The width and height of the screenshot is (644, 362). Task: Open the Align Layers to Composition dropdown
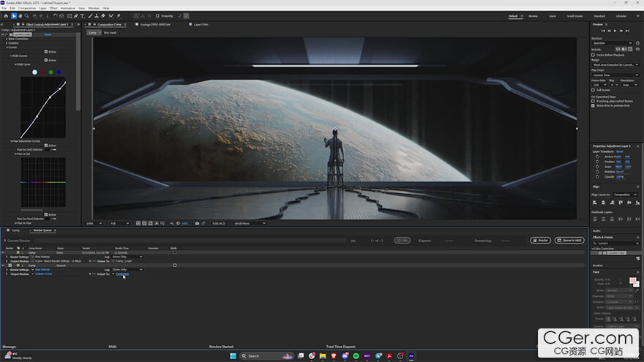click(625, 195)
